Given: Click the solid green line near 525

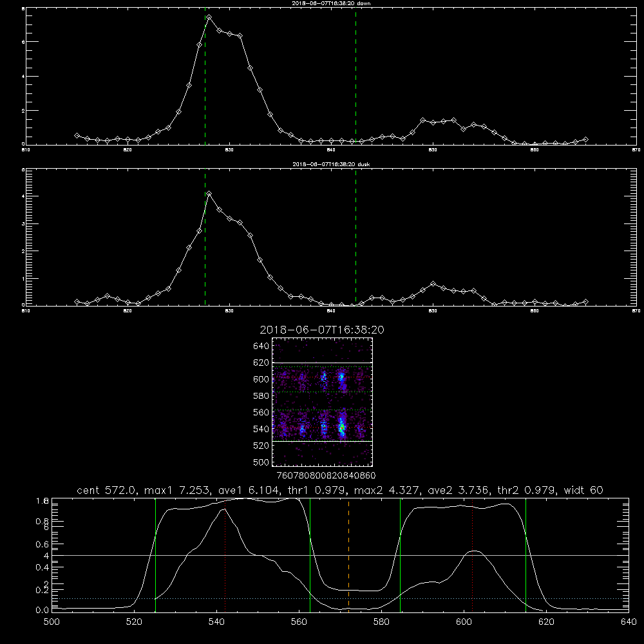Looking at the screenshot, I should tap(155, 555).
